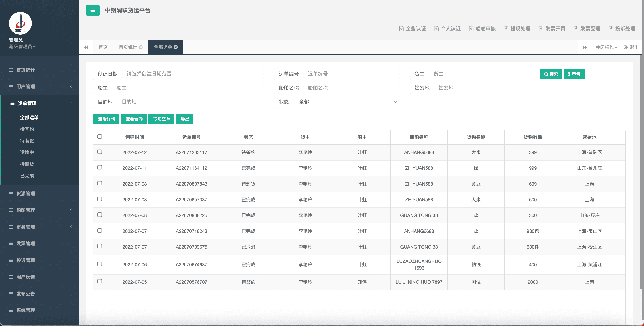Click the 目的地 input field
This screenshot has height=326, width=644.
tap(190, 102)
